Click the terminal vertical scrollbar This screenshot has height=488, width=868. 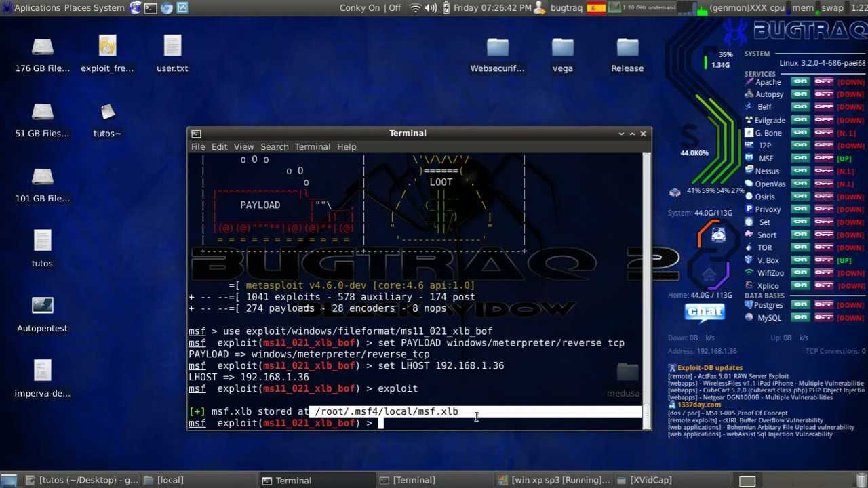[x=647, y=291]
